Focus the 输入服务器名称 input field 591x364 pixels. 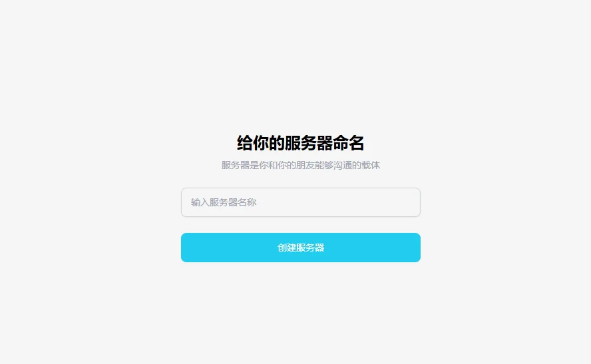point(300,202)
